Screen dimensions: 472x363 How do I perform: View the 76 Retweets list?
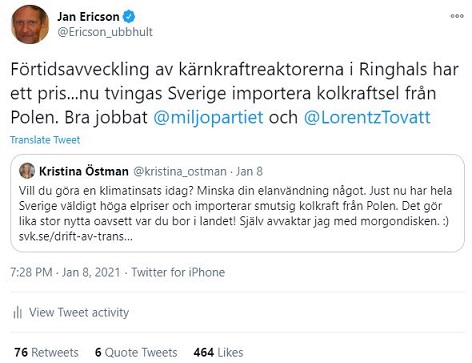(46, 352)
